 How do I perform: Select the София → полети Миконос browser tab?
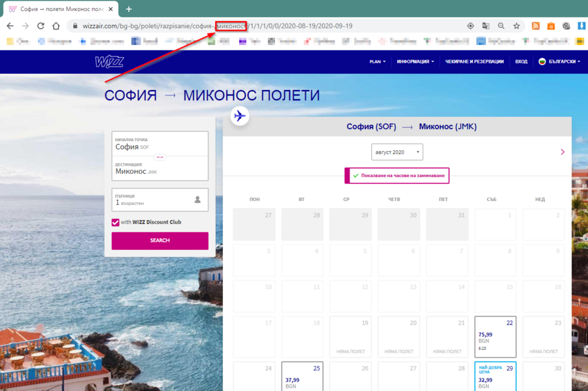pos(61,9)
